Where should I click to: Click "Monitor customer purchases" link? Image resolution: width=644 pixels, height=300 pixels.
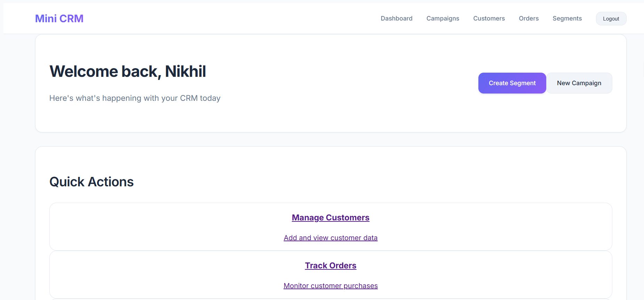click(x=331, y=286)
